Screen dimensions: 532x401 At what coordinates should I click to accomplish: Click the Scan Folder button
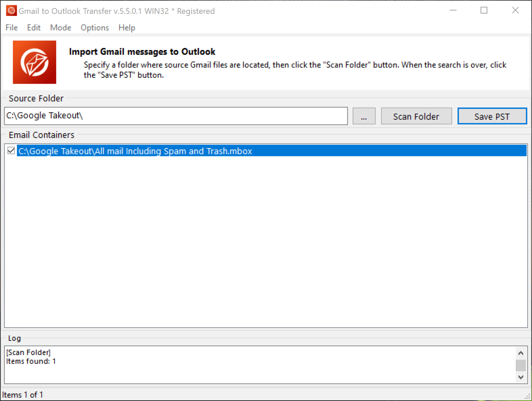[x=416, y=116]
